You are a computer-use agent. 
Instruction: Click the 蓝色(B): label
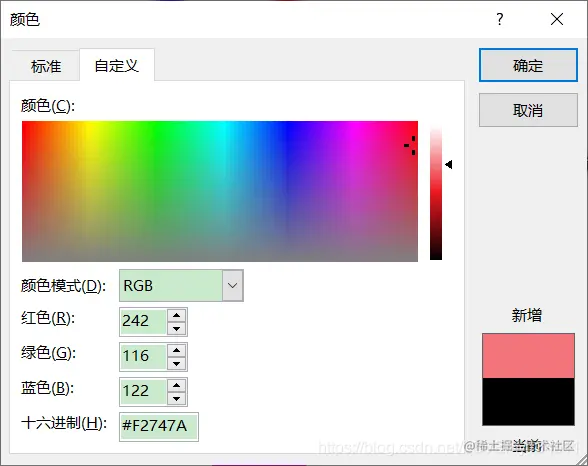coord(48,388)
